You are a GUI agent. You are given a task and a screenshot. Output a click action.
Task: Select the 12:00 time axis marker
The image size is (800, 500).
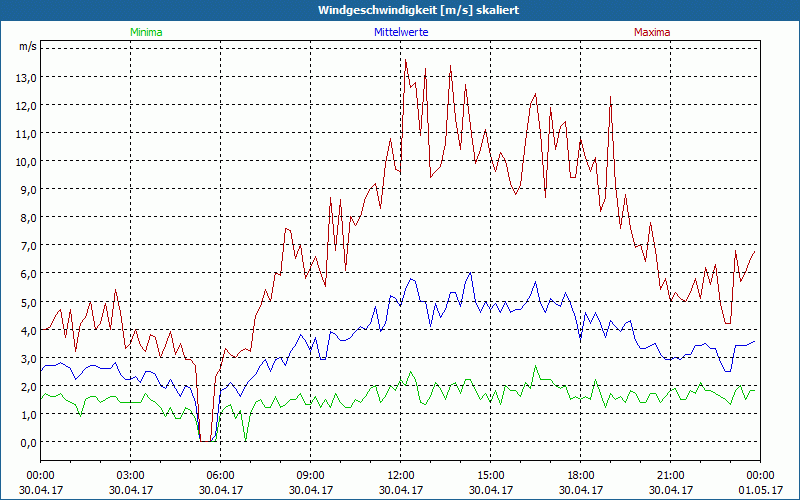[400, 475]
